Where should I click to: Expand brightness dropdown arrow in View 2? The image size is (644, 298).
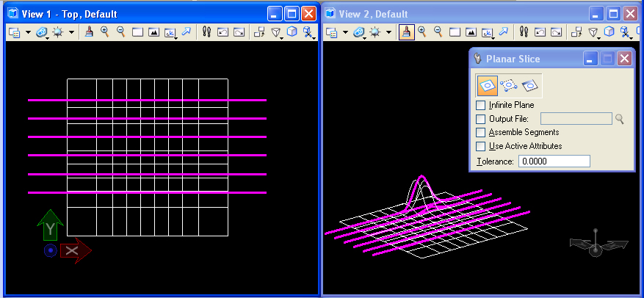pyautogui.click(x=388, y=32)
